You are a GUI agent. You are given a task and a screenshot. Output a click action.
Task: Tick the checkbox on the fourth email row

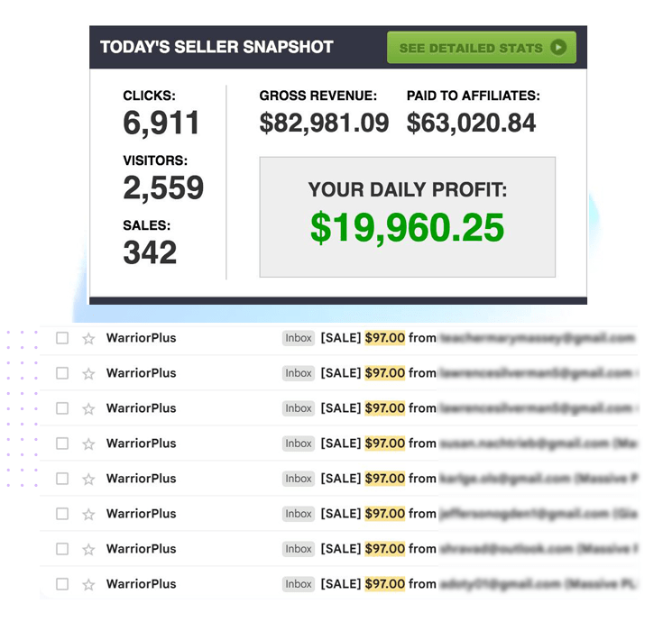coord(62,444)
